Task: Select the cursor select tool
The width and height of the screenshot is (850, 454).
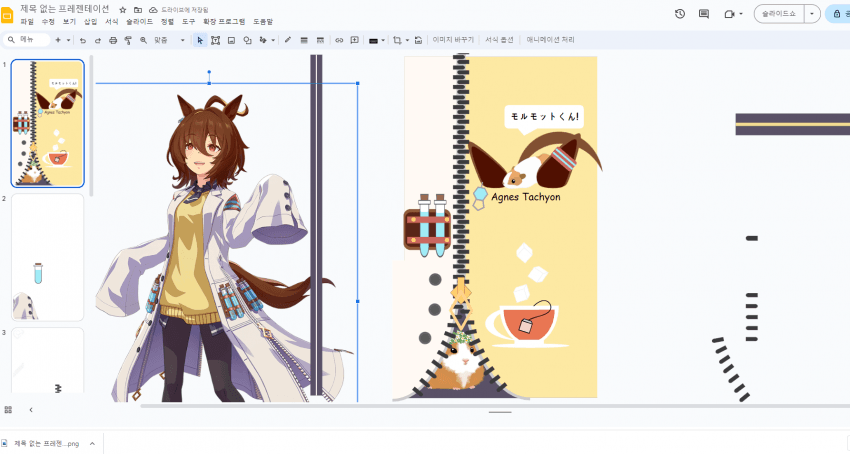Action: click(x=200, y=40)
